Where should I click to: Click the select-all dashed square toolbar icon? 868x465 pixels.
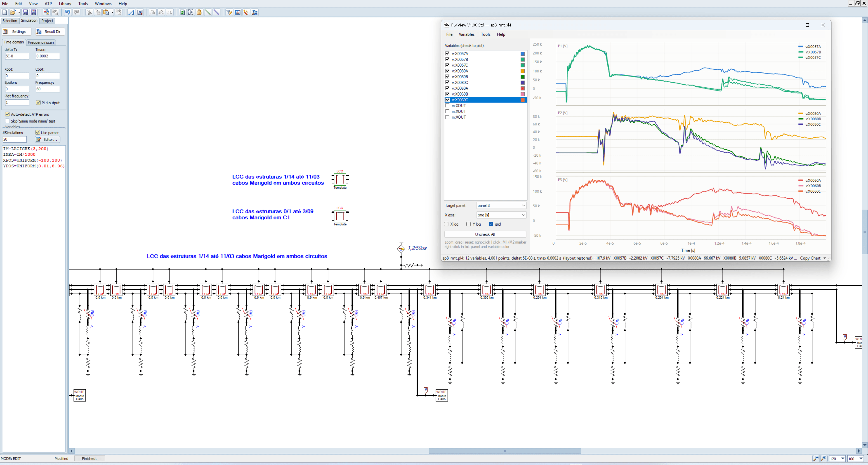(x=191, y=12)
